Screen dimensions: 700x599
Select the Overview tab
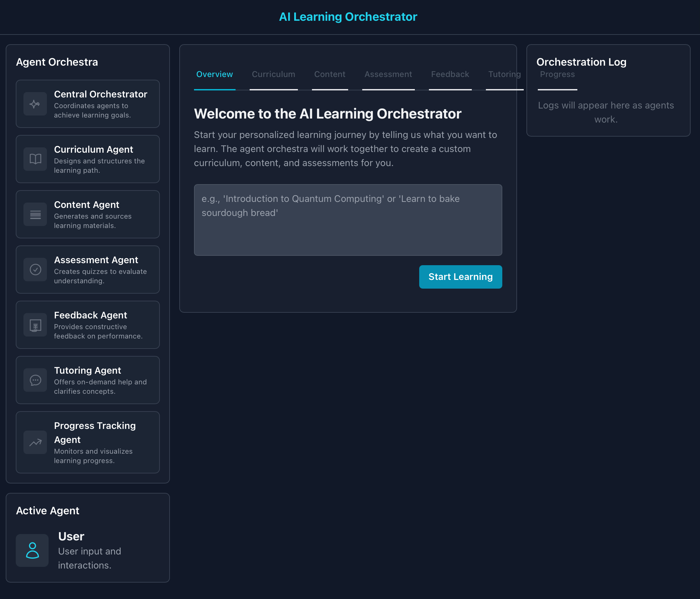[x=214, y=74]
